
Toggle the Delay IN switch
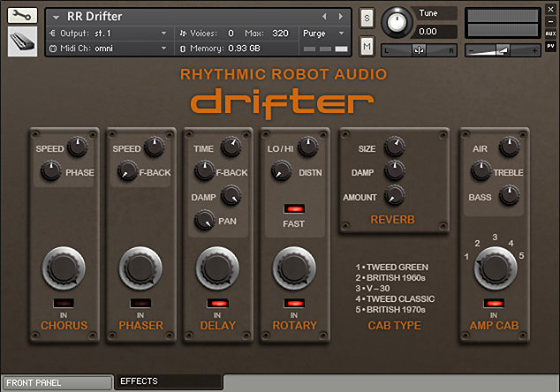click(217, 304)
